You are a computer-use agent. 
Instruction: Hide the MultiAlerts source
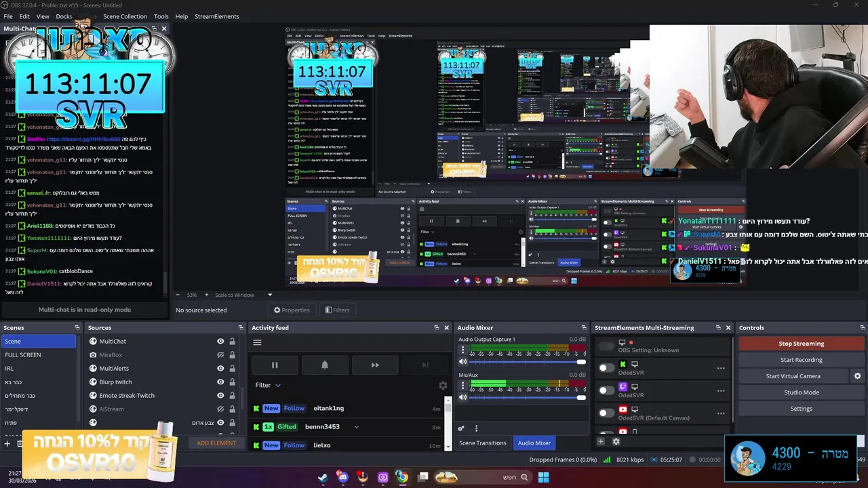click(x=220, y=369)
